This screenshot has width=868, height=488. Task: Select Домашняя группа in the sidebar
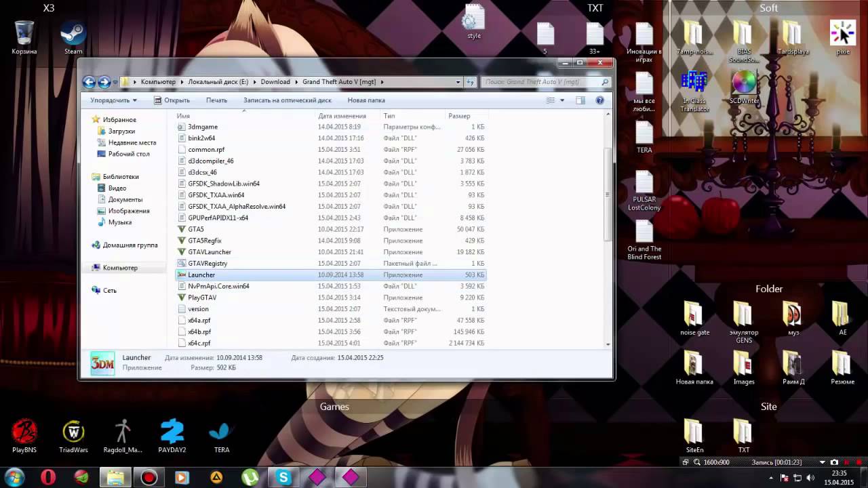125,245
